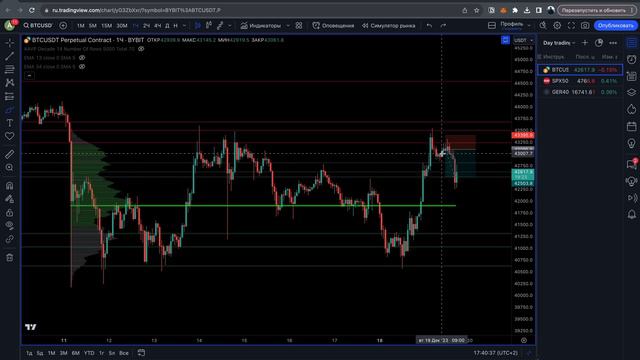Image resolution: width=640 pixels, height=360 pixels.
Task: Toggle stay in drawing mode
Action: [x=9, y=199]
